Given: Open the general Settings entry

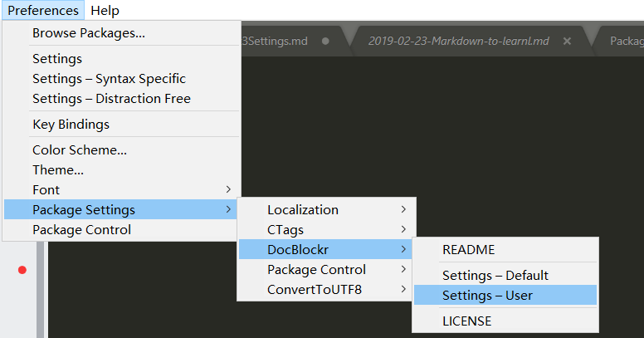Looking at the screenshot, I should (57, 59).
